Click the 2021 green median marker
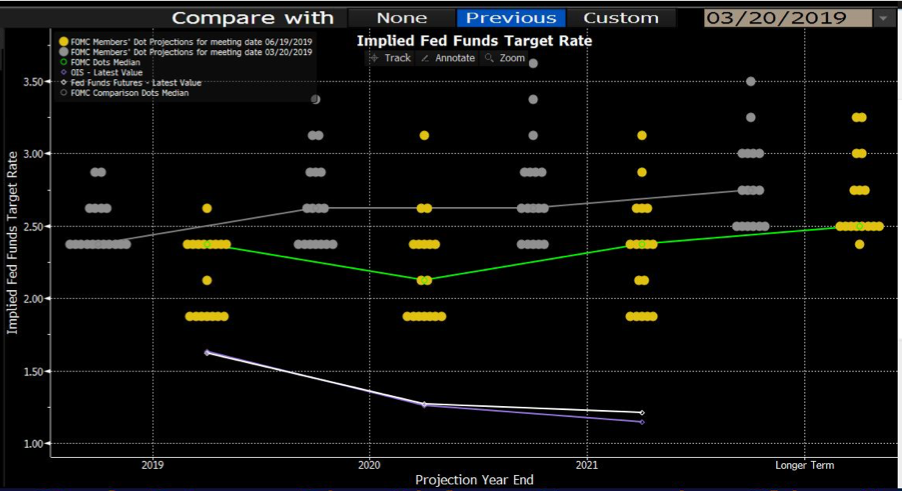Screen dimensions: 902x491 (642, 244)
